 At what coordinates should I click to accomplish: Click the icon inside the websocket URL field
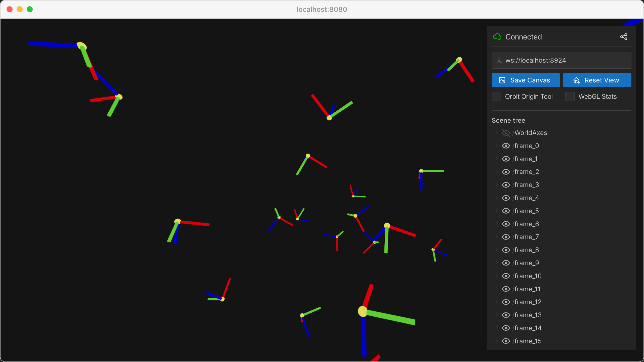[499, 61]
